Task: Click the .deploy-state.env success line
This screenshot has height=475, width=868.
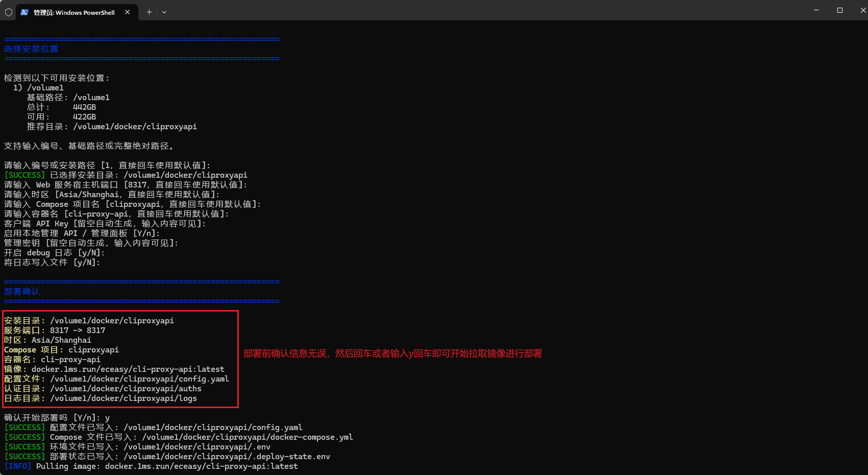Action: (167, 457)
